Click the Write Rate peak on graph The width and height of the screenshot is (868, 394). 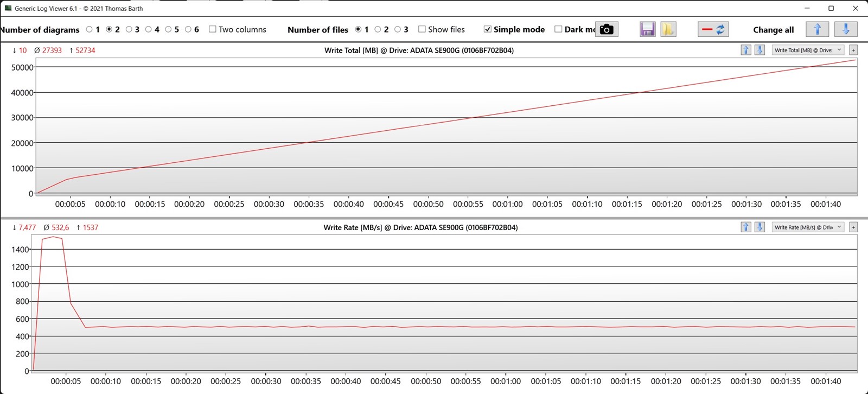coord(53,237)
